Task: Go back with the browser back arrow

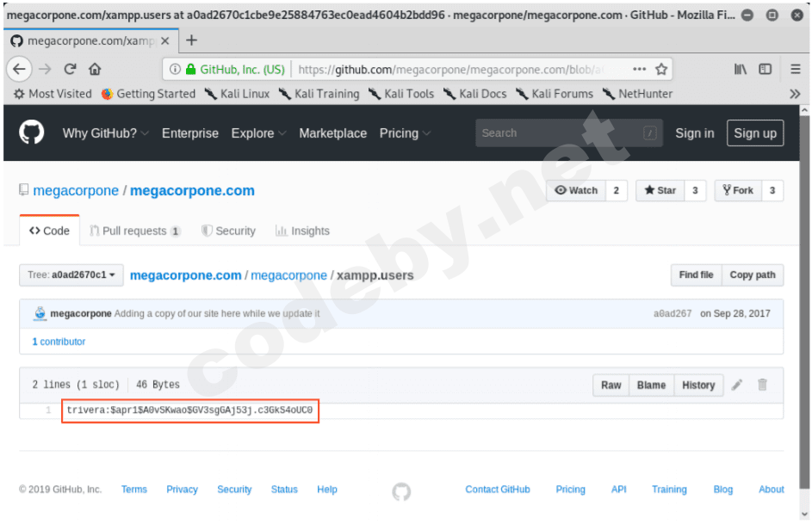Action: (x=20, y=69)
